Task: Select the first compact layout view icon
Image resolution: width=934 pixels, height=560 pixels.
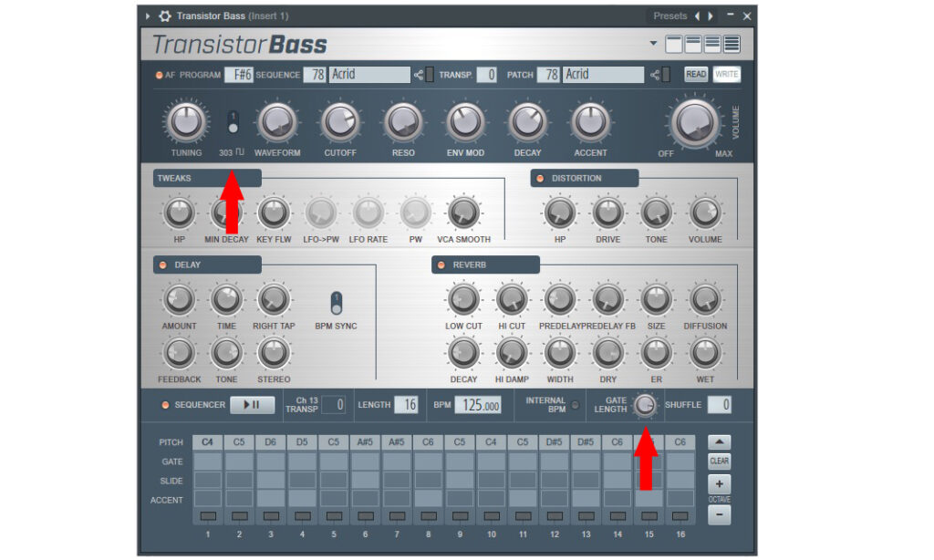Action: point(674,44)
